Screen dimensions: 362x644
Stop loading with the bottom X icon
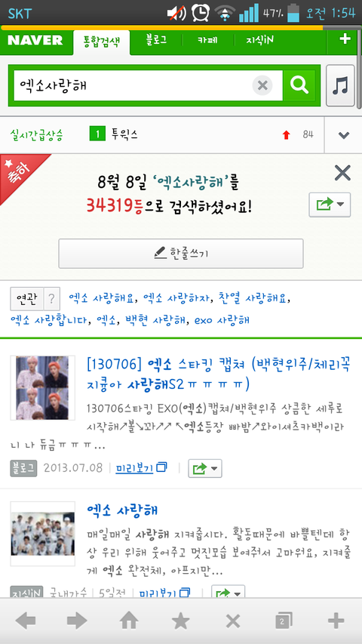click(x=233, y=621)
